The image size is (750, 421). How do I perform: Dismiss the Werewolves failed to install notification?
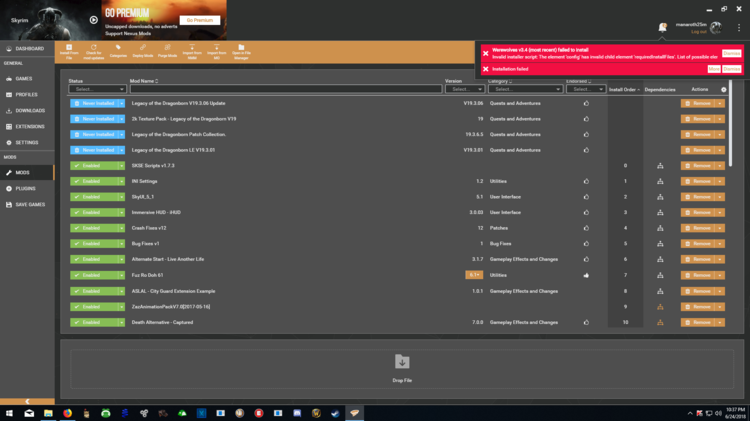click(x=731, y=53)
